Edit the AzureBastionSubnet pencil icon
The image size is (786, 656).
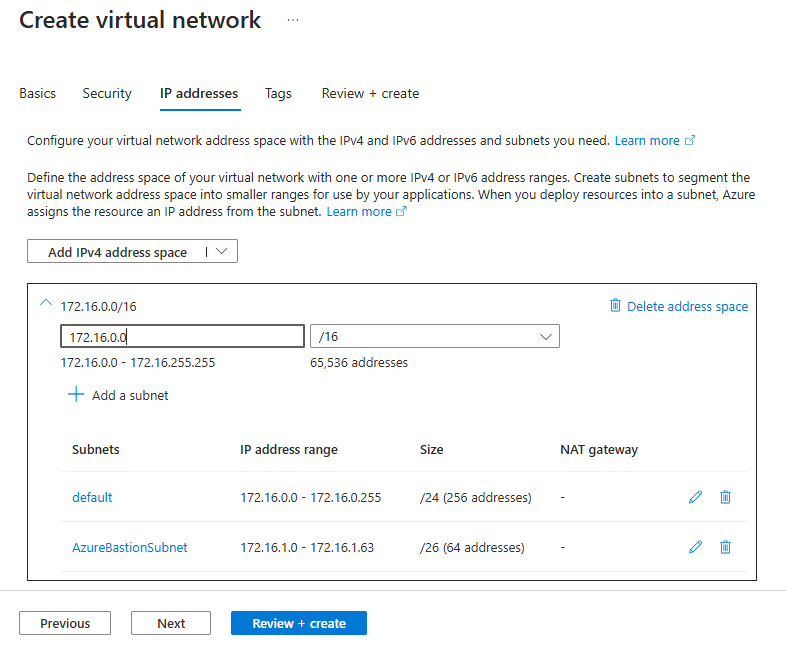click(695, 547)
